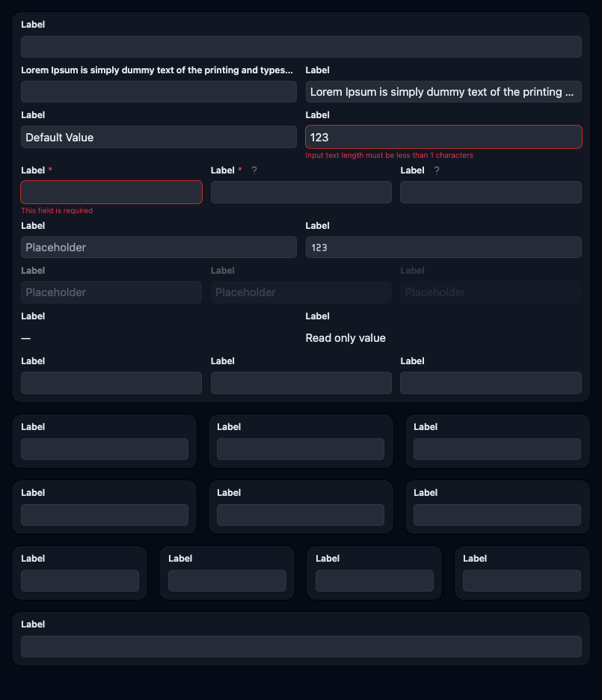Focus the red-bordered input containing '123'
Viewport: 602px width, 700px height.
pos(443,137)
